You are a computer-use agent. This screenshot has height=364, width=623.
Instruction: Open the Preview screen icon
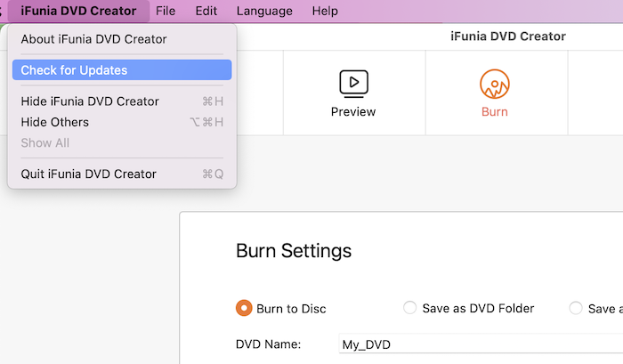coord(353,84)
